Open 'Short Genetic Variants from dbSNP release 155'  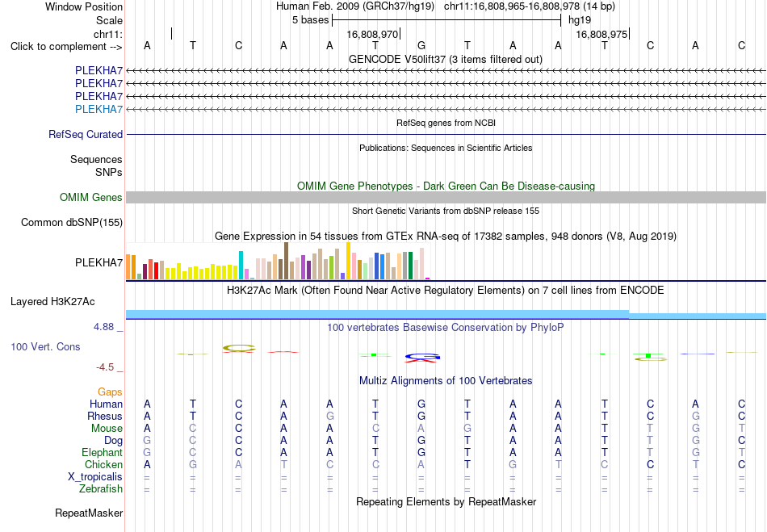446,212
